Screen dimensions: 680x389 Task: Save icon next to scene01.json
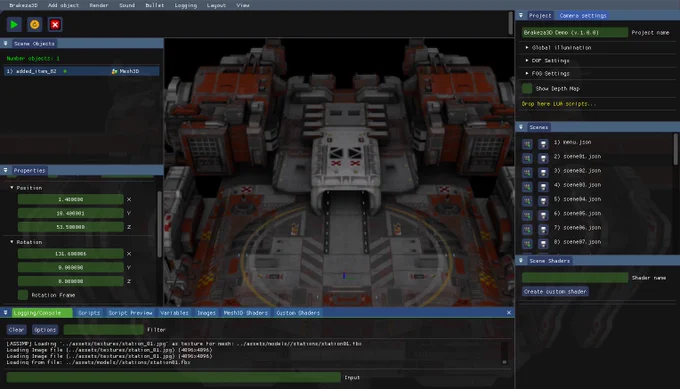(x=543, y=158)
